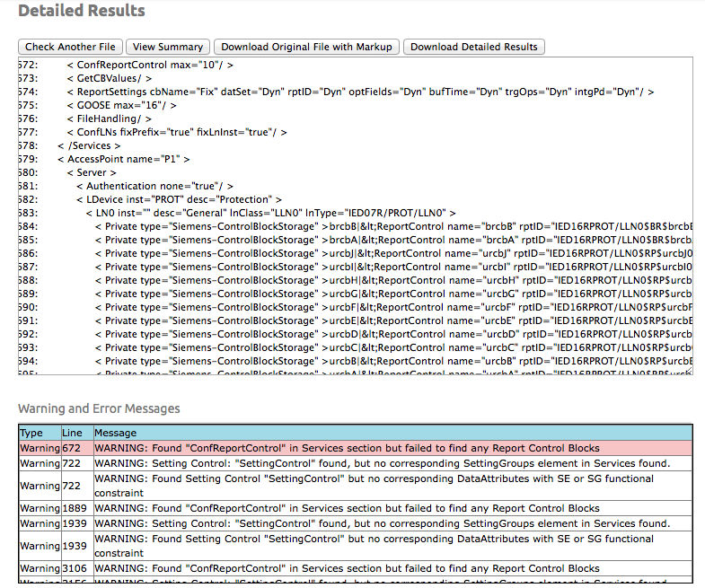This screenshot has width=705, height=588.
Task: Click the Line column header
Action: coord(77,433)
